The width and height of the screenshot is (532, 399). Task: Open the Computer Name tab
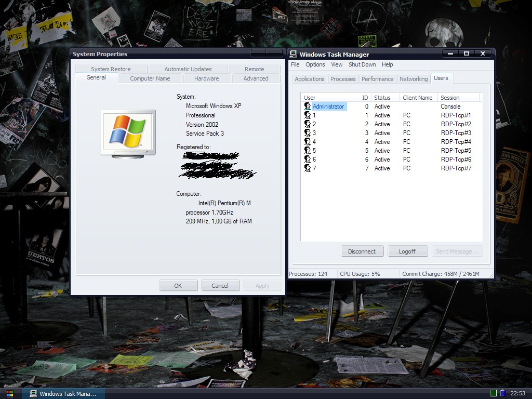pyautogui.click(x=150, y=78)
